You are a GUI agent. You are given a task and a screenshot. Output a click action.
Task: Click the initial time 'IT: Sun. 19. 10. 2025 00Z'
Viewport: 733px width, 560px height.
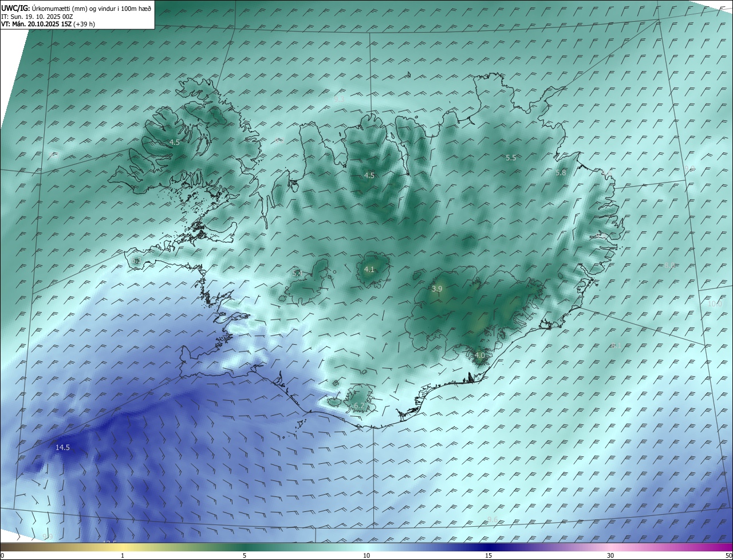tap(37, 17)
